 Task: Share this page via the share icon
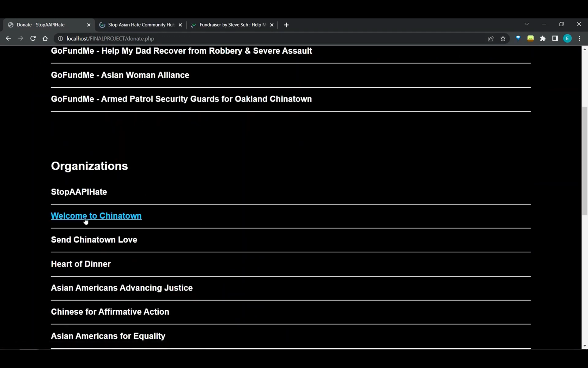(491, 38)
